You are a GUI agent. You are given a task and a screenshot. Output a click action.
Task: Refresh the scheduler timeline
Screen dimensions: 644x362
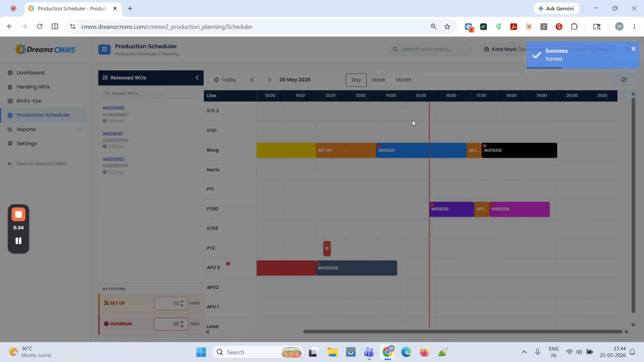(624, 80)
